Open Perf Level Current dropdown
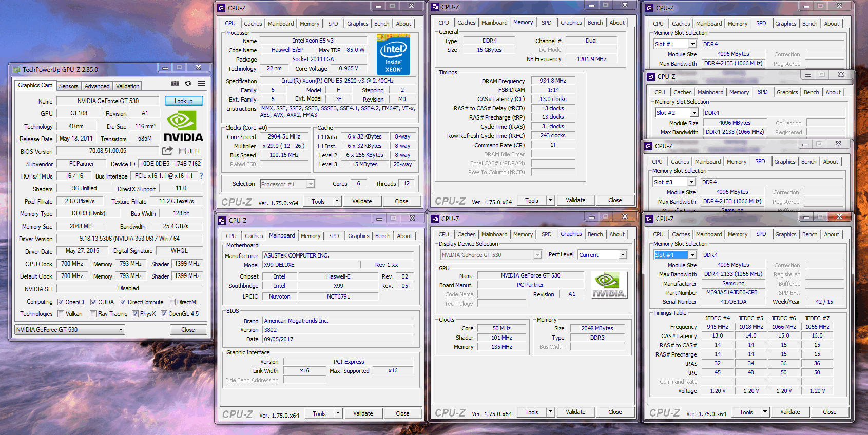Screen dimensions: 868x435 603,255
